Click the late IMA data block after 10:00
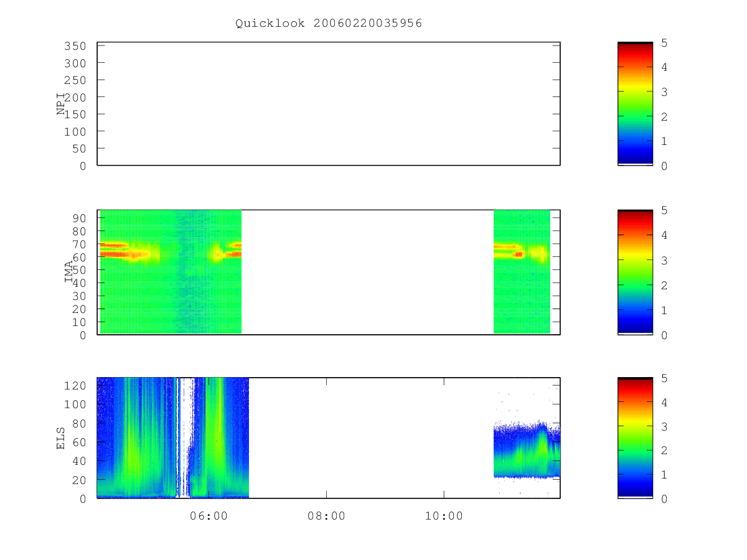This screenshot has width=747, height=560. (x=522, y=272)
